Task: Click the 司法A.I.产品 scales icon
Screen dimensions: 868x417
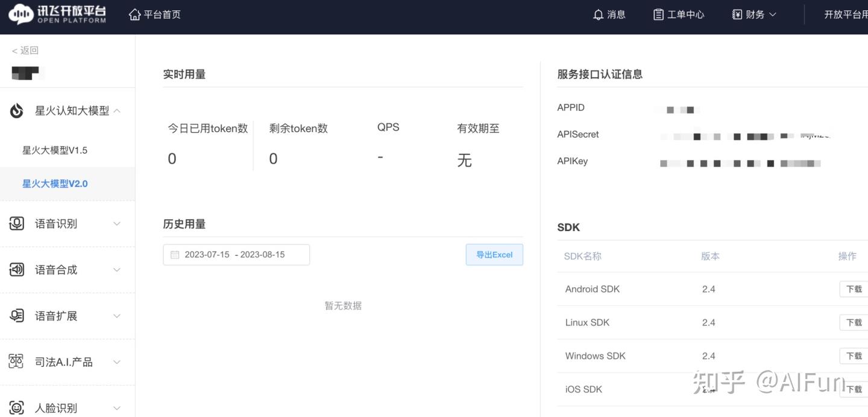Action: tap(16, 362)
